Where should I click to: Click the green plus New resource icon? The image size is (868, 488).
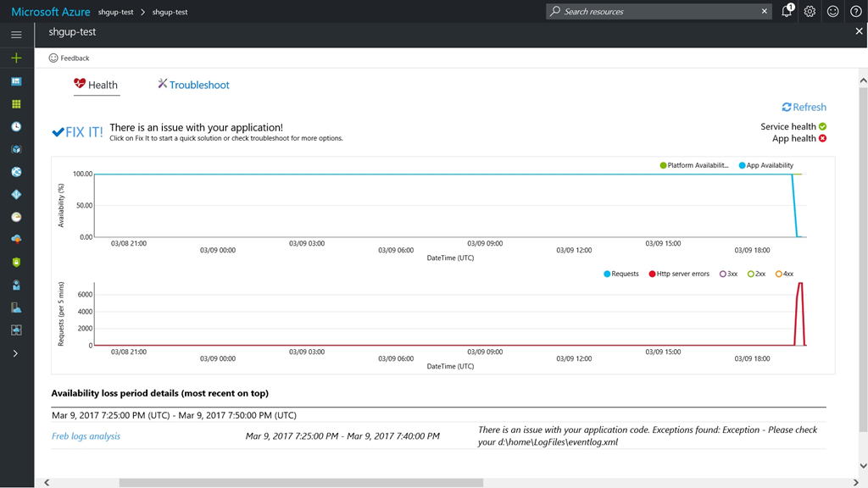point(16,58)
